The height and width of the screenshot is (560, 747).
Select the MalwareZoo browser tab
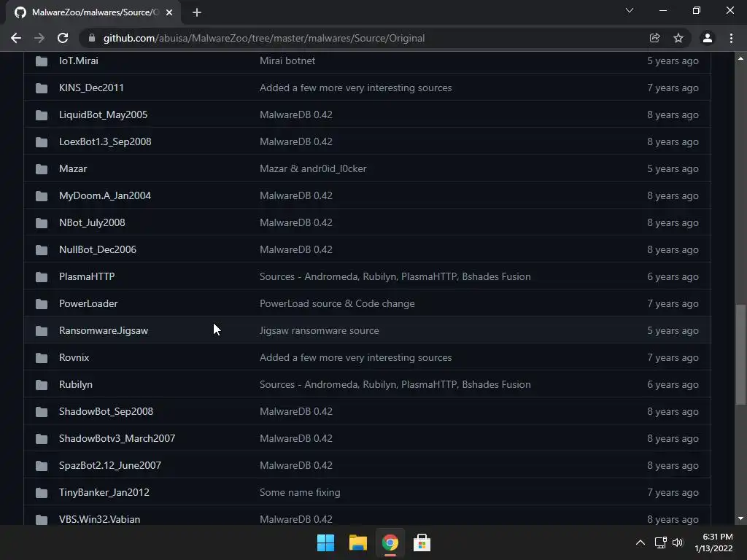pos(93,12)
